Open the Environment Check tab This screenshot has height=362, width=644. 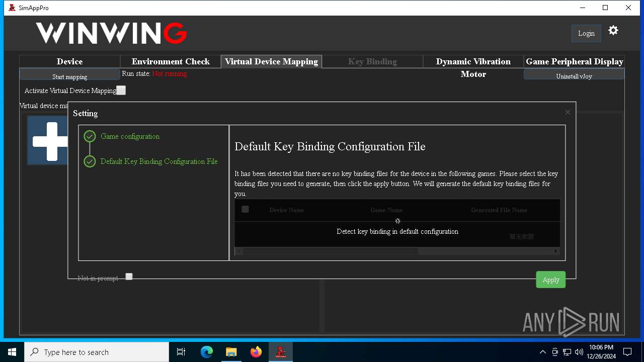click(x=171, y=61)
